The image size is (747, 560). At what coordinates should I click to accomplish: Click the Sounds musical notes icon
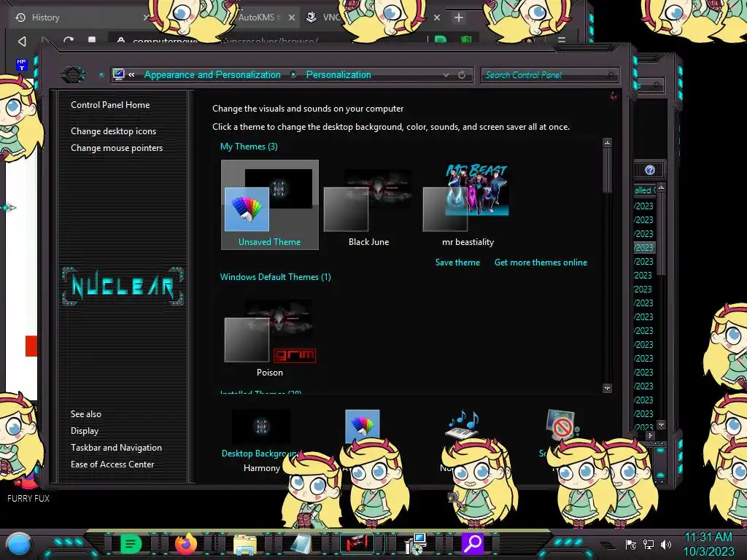click(x=462, y=424)
